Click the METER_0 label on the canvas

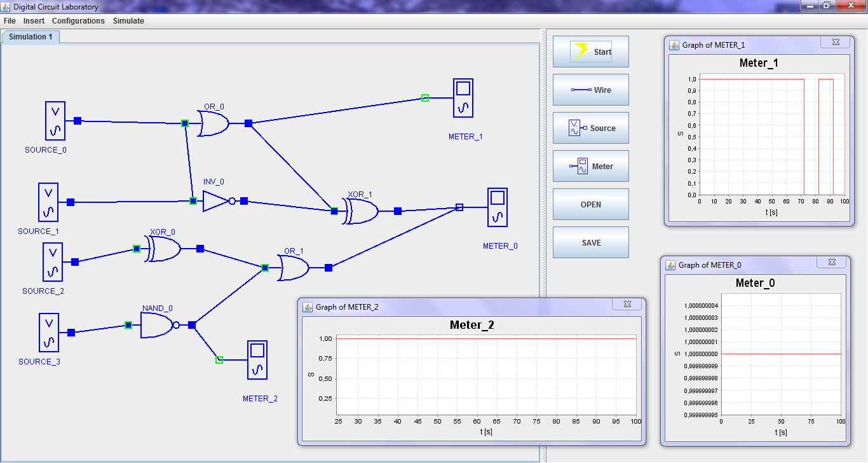click(500, 246)
